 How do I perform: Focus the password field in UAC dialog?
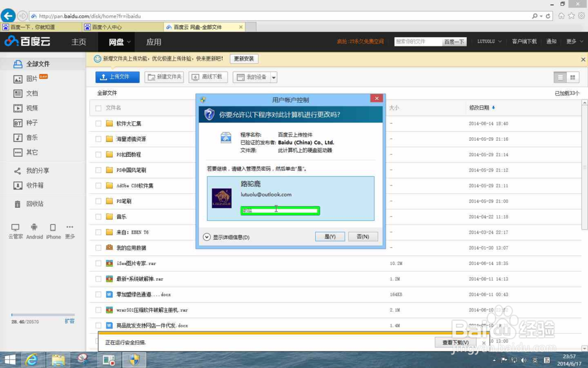(x=280, y=211)
